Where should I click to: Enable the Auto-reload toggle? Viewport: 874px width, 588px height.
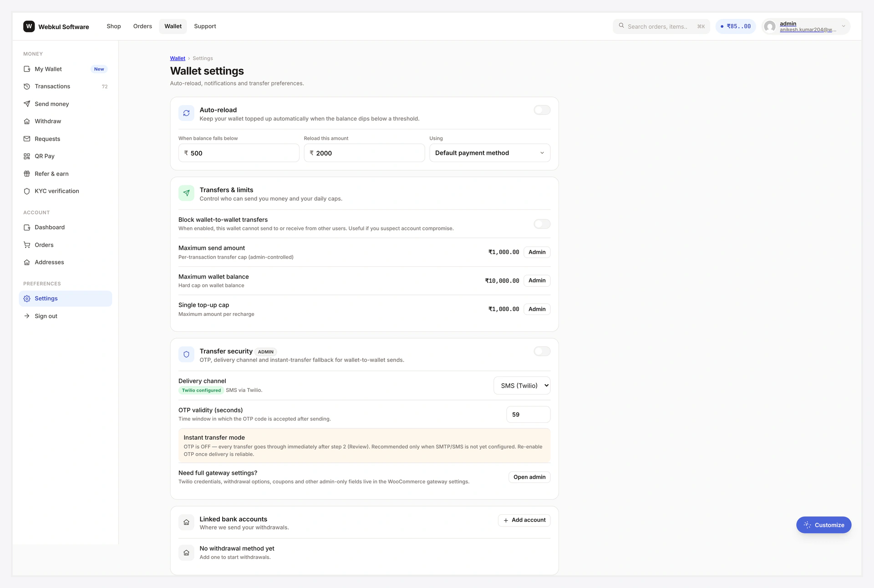[542, 110]
